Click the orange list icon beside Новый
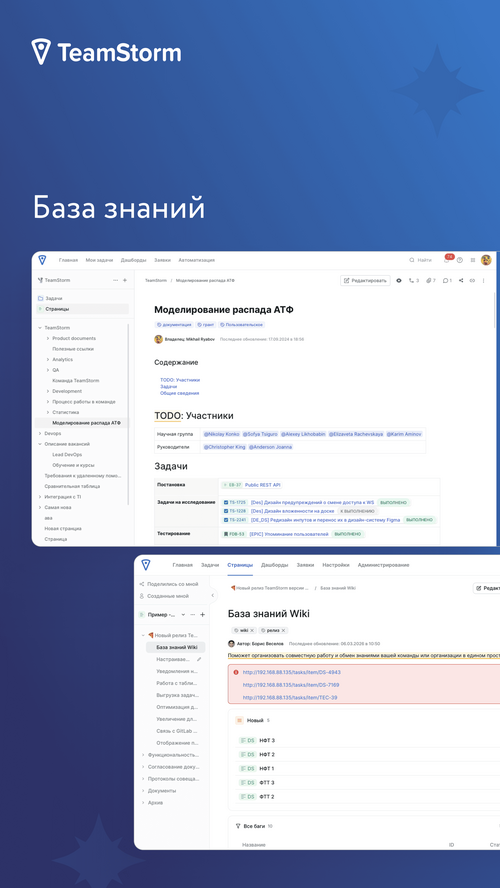Screen dimensions: 500x888 point(240,720)
